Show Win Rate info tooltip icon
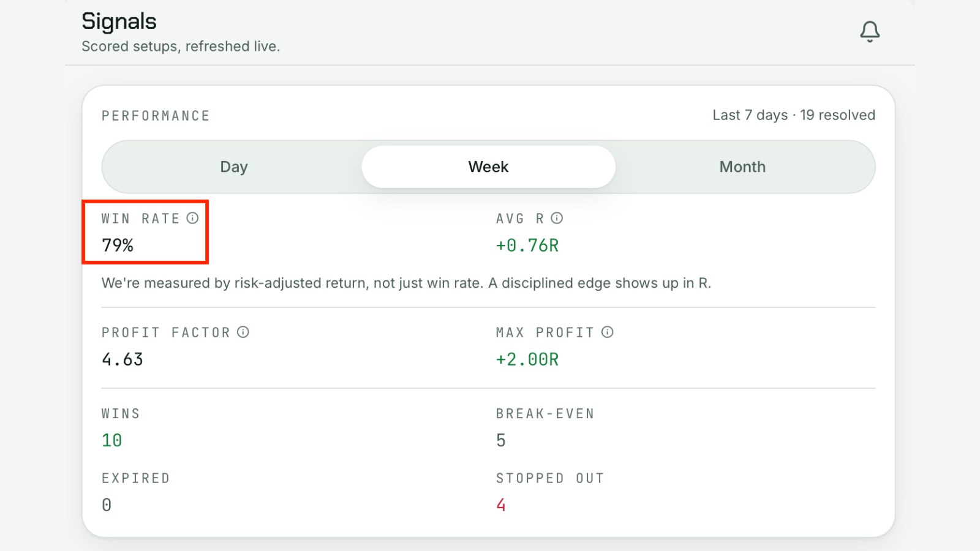Screen dimensions: 980x551 192,218
